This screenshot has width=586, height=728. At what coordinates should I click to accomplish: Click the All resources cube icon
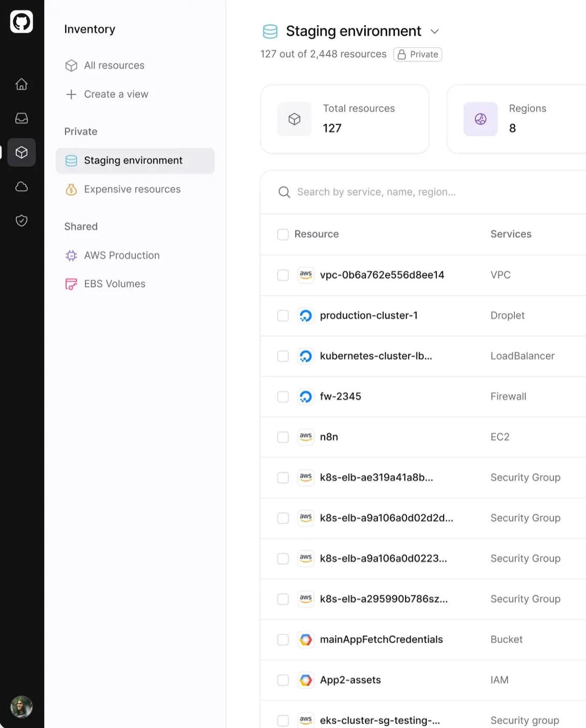click(71, 66)
